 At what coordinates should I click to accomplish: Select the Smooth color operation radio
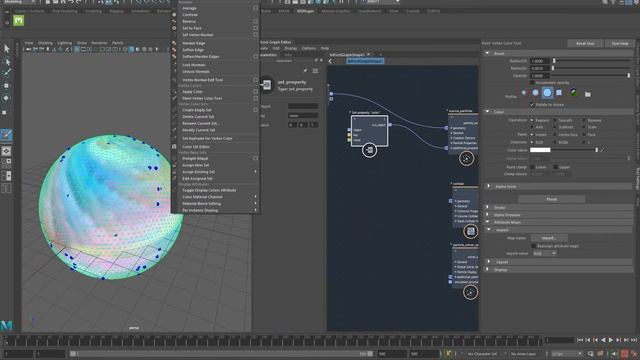tap(555, 120)
